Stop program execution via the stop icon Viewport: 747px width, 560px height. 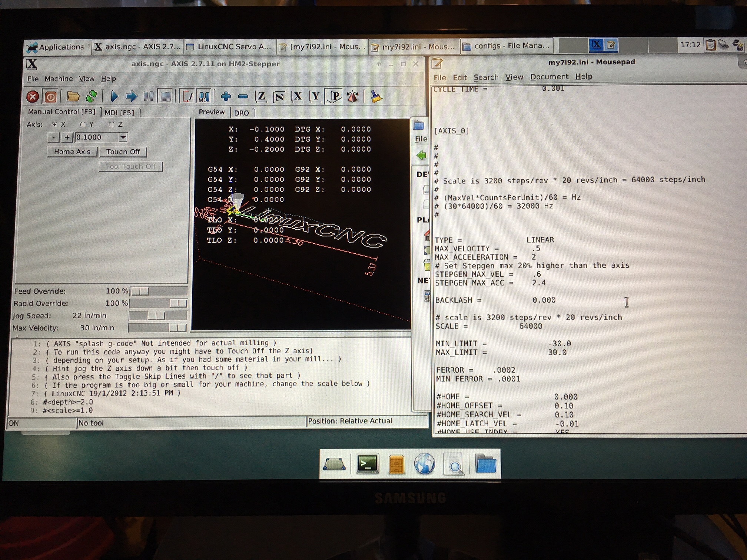[x=165, y=97]
